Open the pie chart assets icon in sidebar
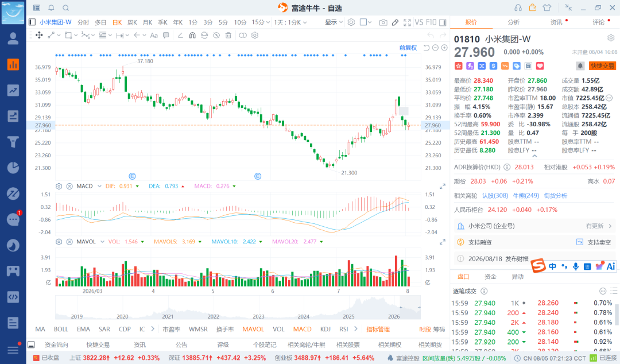This screenshot has width=620, height=364. point(13,168)
